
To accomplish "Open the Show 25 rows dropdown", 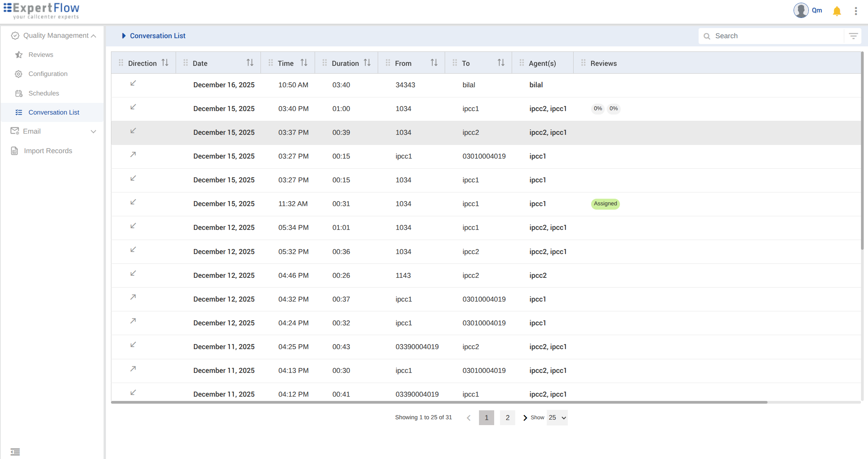I will [x=557, y=418].
